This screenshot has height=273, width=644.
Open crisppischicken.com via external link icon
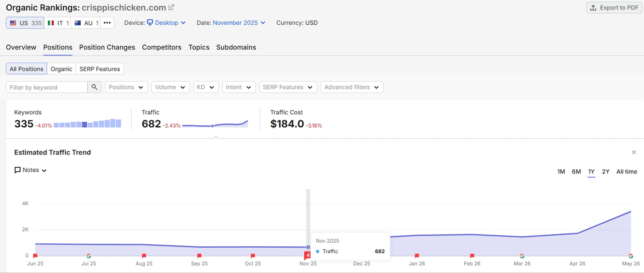coord(171,7)
